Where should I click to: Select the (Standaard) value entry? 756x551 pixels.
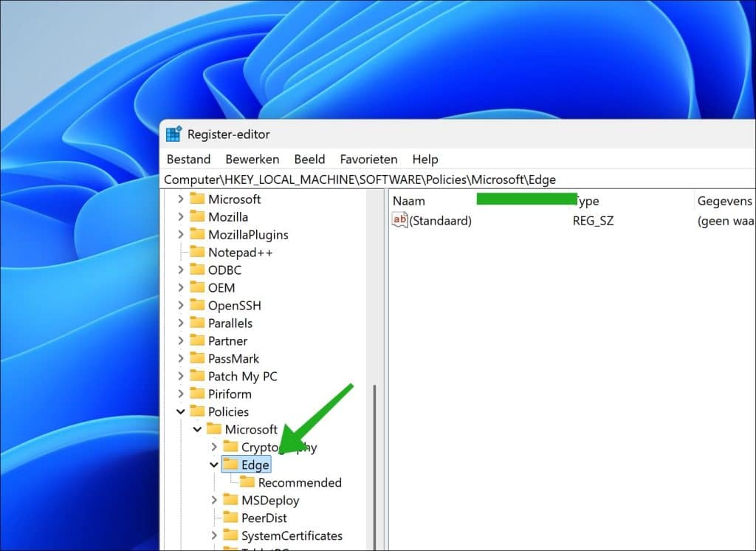click(440, 221)
